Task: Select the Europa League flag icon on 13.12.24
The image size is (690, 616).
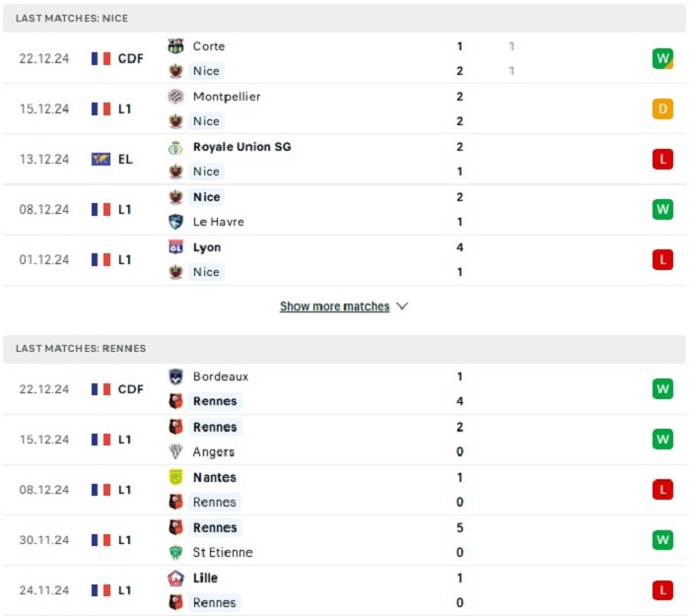Action: 101,160
